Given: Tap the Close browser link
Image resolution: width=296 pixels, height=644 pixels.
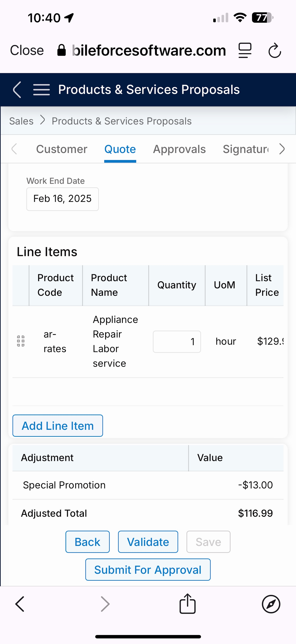Looking at the screenshot, I should pos(27,50).
